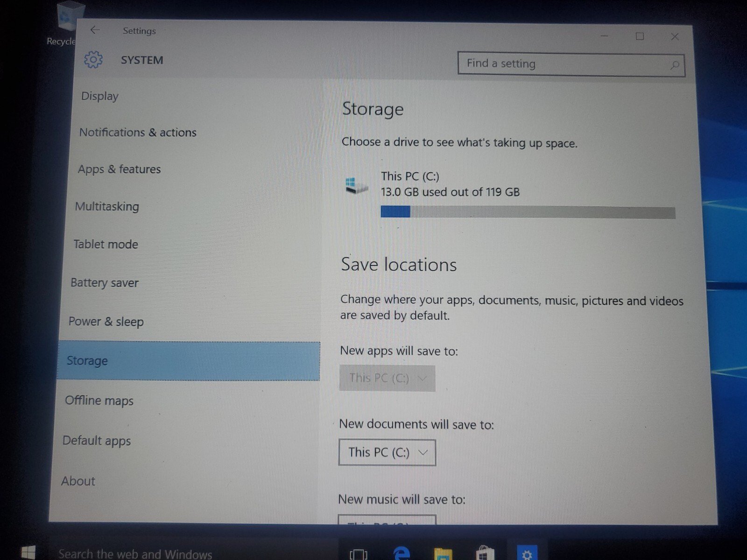Click the disabled New apps save location dropdown
The width and height of the screenshot is (747, 560).
click(x=387, y=378)
